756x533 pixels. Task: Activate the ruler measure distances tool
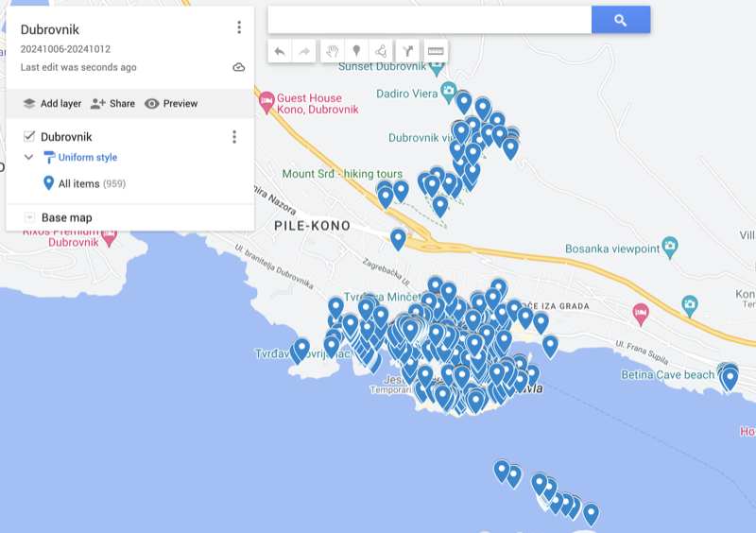click(436, 51)
